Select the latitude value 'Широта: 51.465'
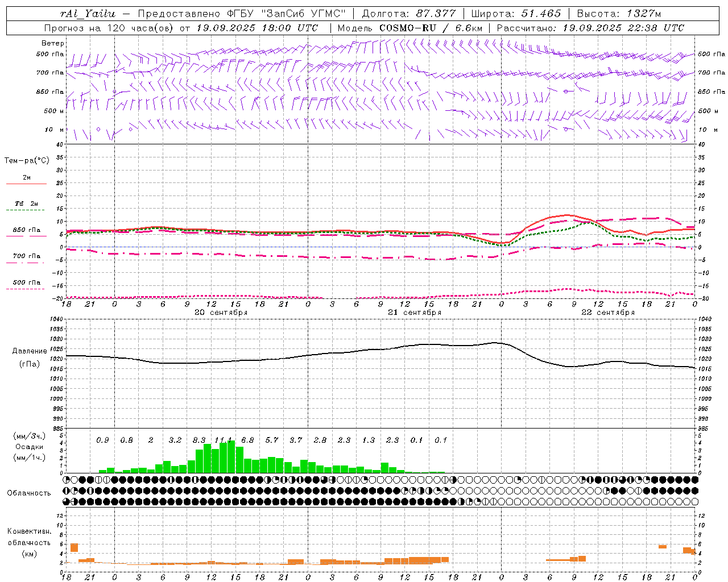Screen dimensions: 728x582 tap(516, 14)
